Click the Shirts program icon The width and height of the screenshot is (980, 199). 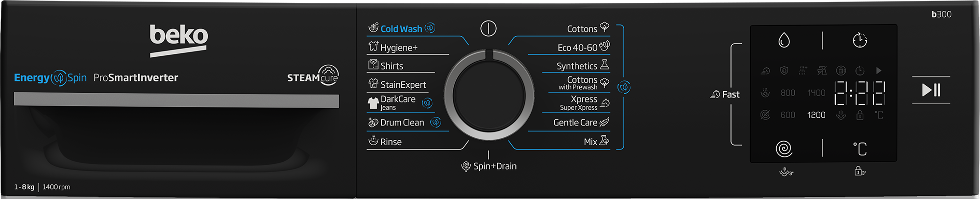pos(373,65)
